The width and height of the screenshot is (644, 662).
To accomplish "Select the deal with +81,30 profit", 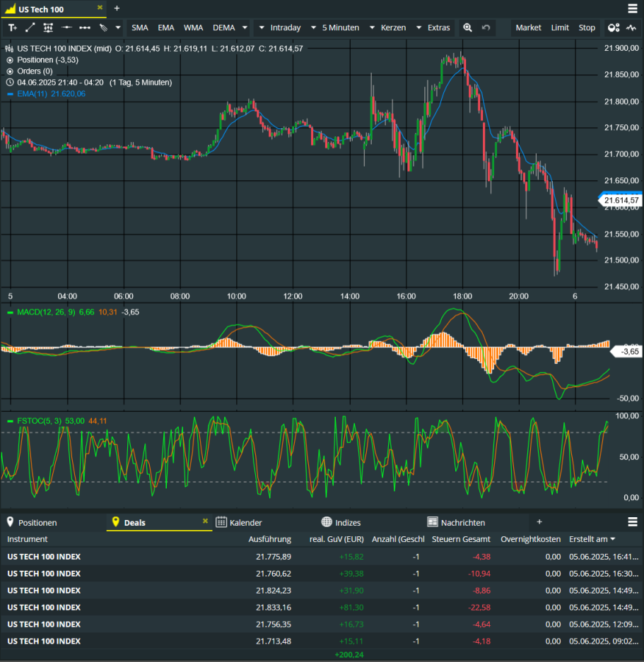I will tap(322, 608).
